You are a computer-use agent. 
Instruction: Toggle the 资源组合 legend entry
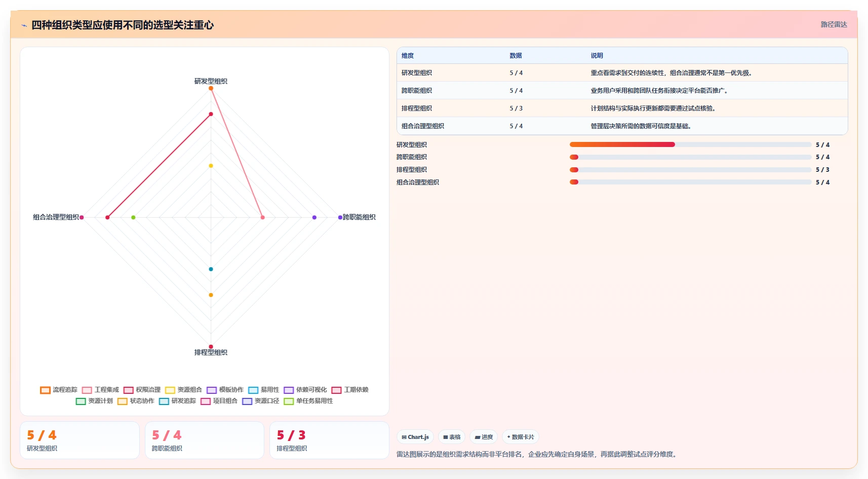183,390
